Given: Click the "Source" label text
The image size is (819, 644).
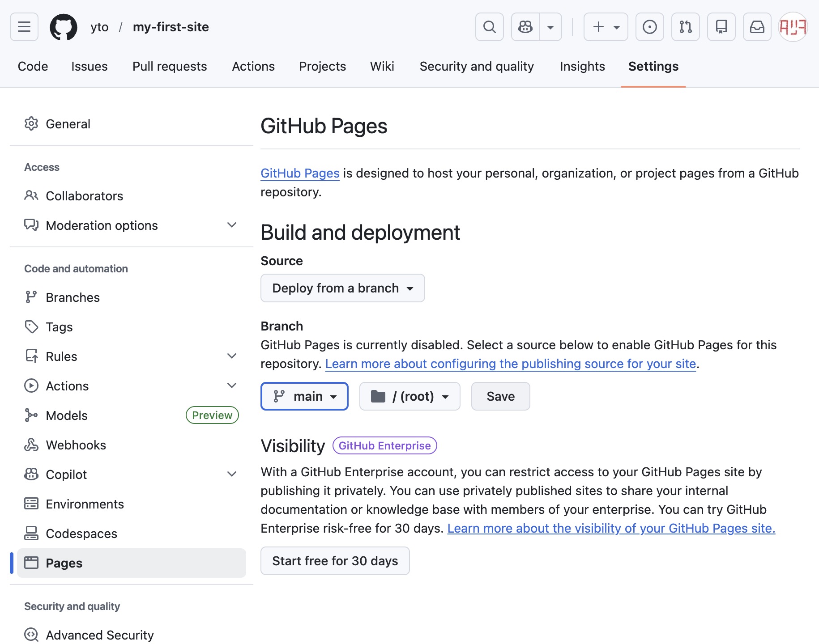Looking at the screenshot, I should click(x=282, y=261).
